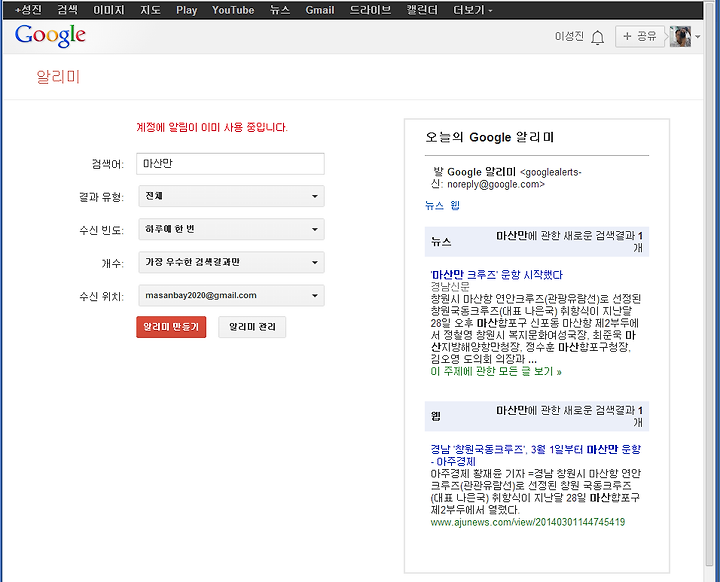720x582 pixels.
Task: Open the '마산만 크루즈' 운항 시작했다 headline
Action: (496, 275)
